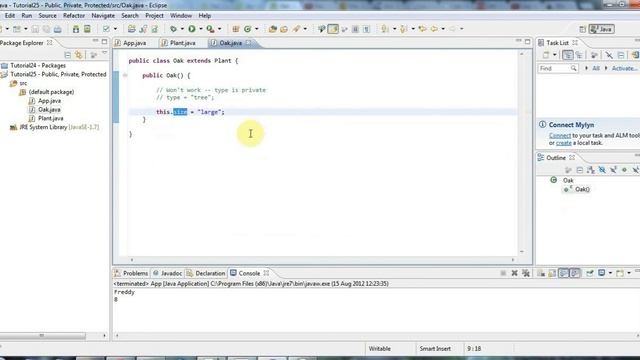Click the Next Annotation toolbar icon
The height and width of the screenshot is (360, 640).
(384, 29)
